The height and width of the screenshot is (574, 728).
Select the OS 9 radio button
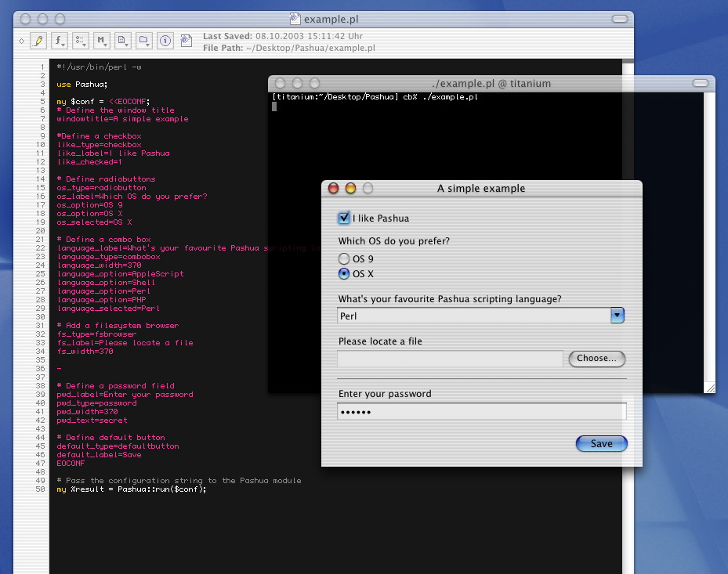pyautogui.click(x=343, y=258)
